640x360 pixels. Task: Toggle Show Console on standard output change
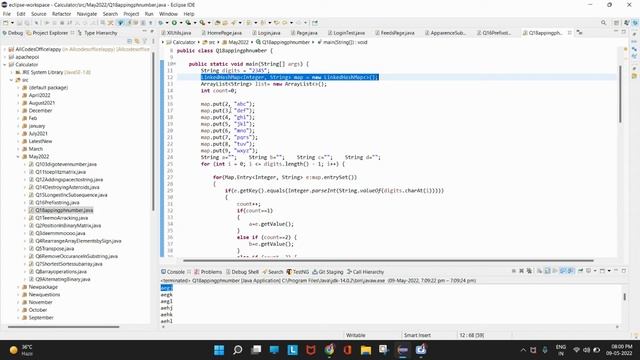pos(563,271)
